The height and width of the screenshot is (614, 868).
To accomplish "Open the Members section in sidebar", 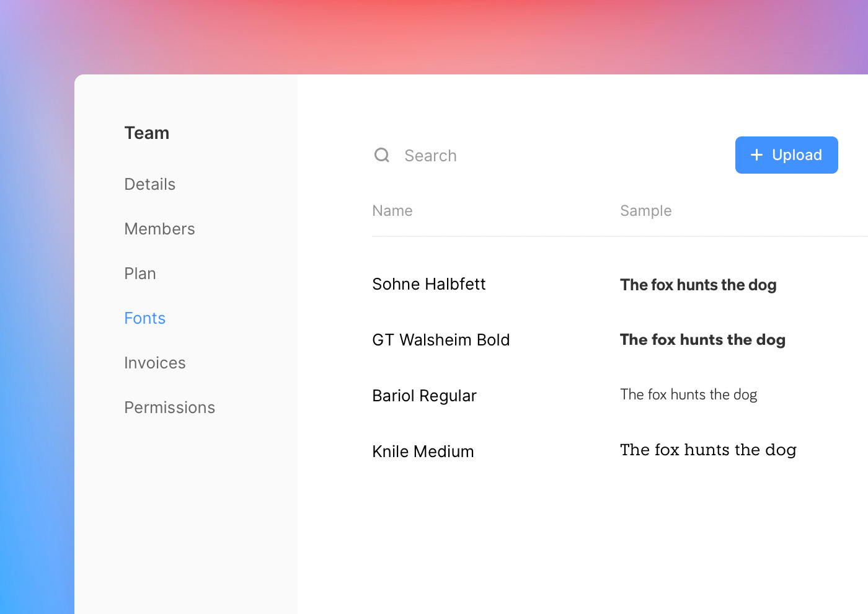I will (159, 229).
